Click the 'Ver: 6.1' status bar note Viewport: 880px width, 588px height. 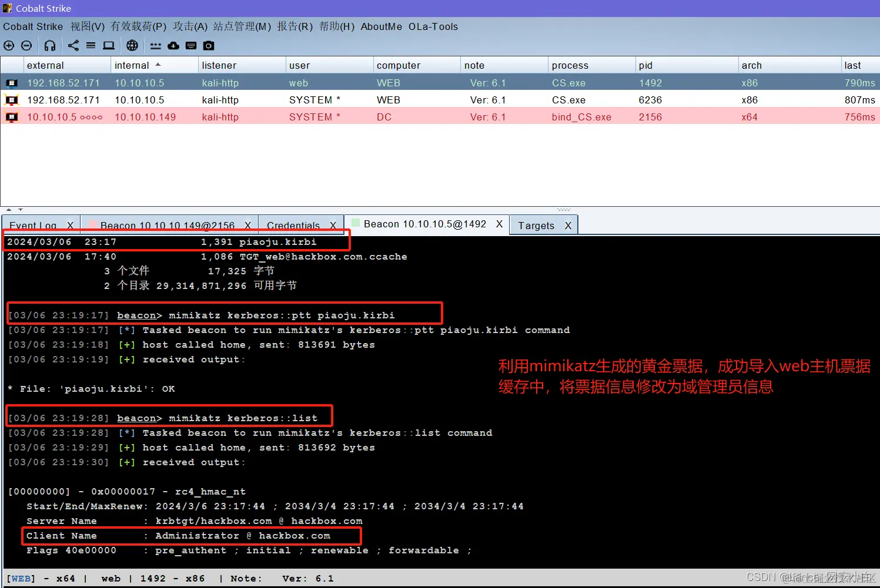tap(308, 579)
